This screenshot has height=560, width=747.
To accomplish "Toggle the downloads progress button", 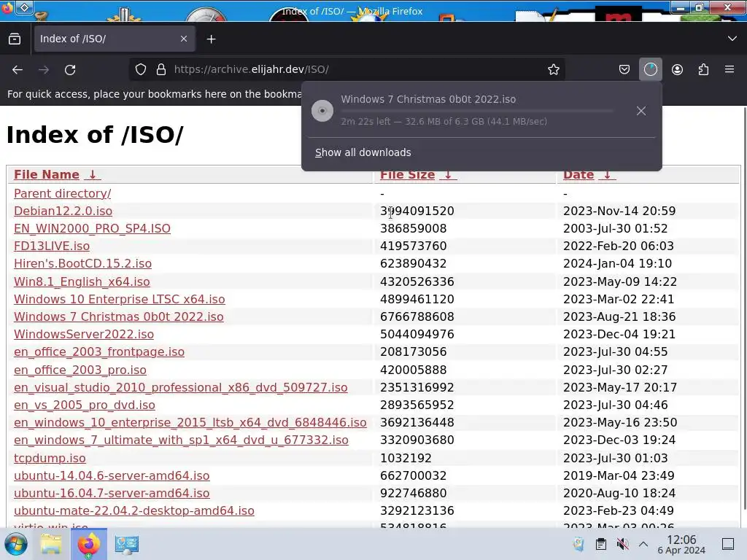I will [x=650, y=69].
